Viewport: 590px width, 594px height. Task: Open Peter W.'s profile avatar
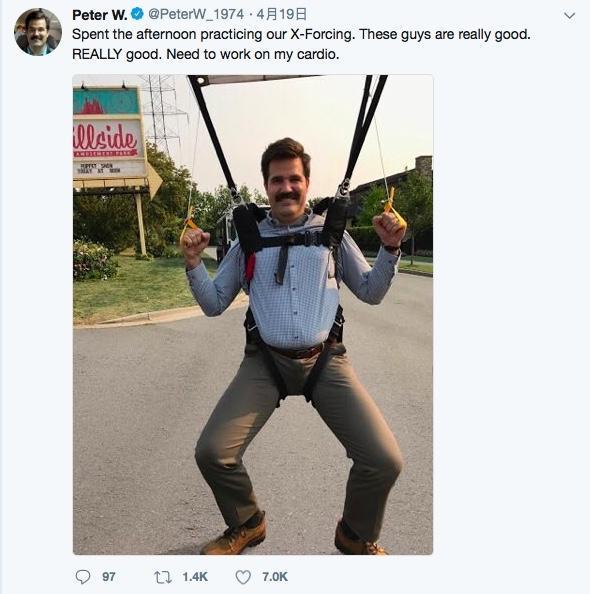38,32
